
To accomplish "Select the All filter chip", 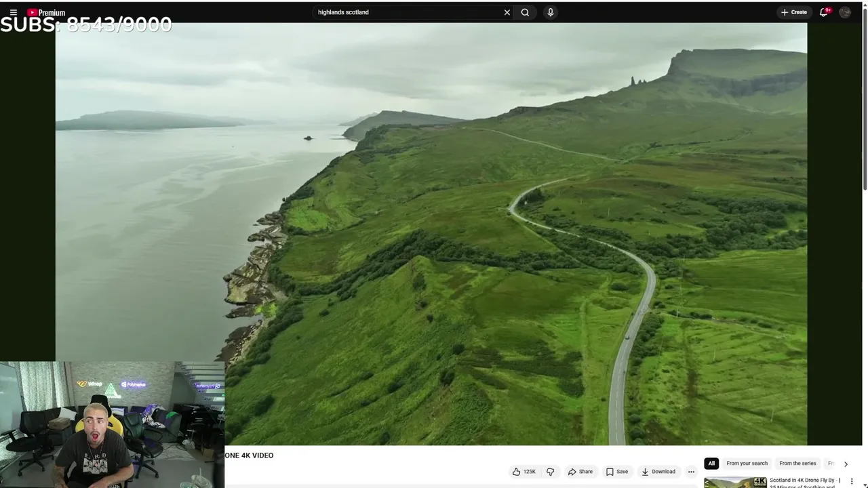I will coord(711,464).
